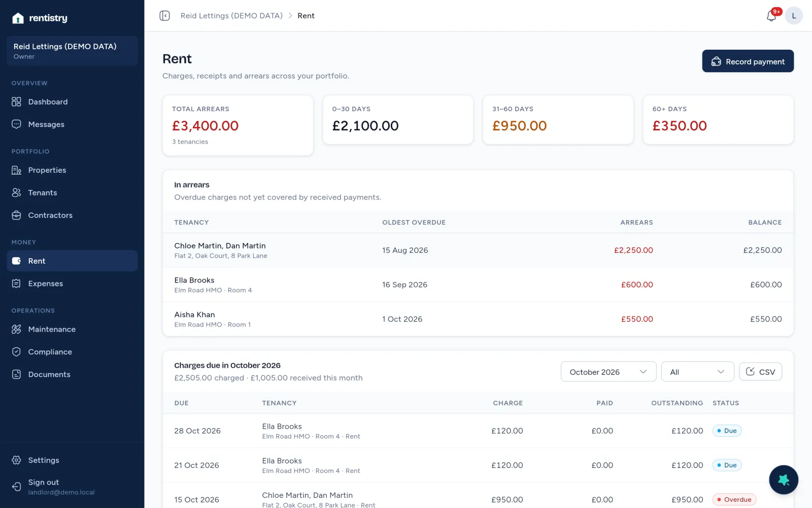The image size is (812, 508).
Task: Click the Outstanding column header
Action: [677, 403]
